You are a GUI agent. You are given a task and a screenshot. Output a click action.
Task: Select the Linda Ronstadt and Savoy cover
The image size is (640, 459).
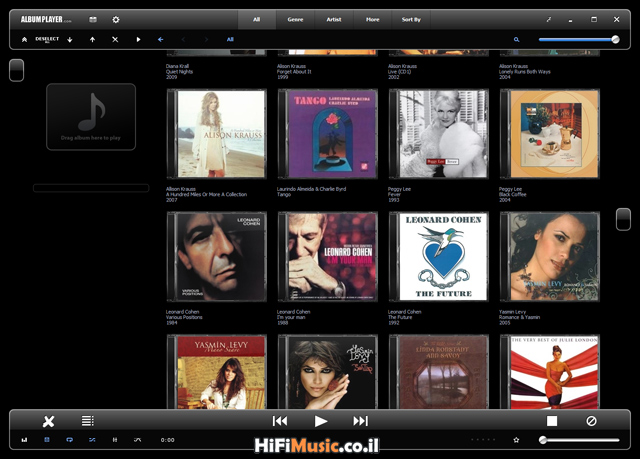(x=439, y=372)
